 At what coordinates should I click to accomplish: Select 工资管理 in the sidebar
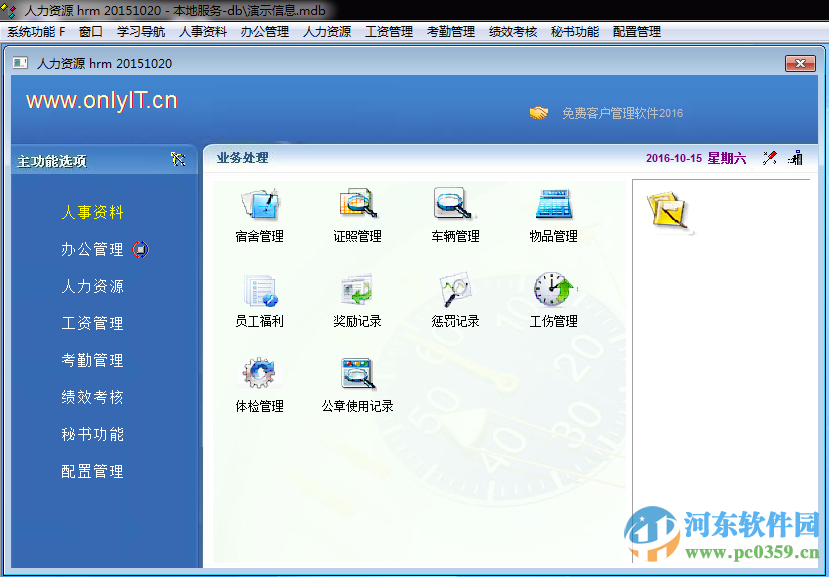pyautogui.click(x=93, y=323)
